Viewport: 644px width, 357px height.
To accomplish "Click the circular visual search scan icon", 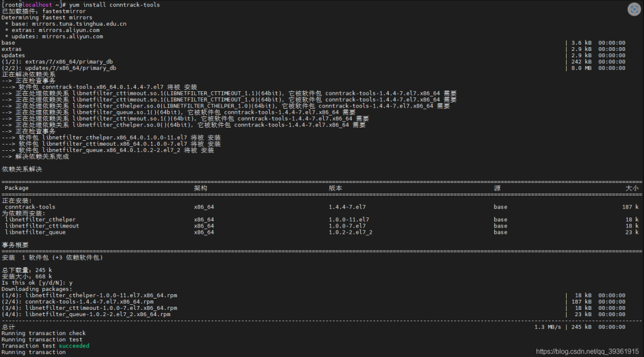I will coord(634,9).
